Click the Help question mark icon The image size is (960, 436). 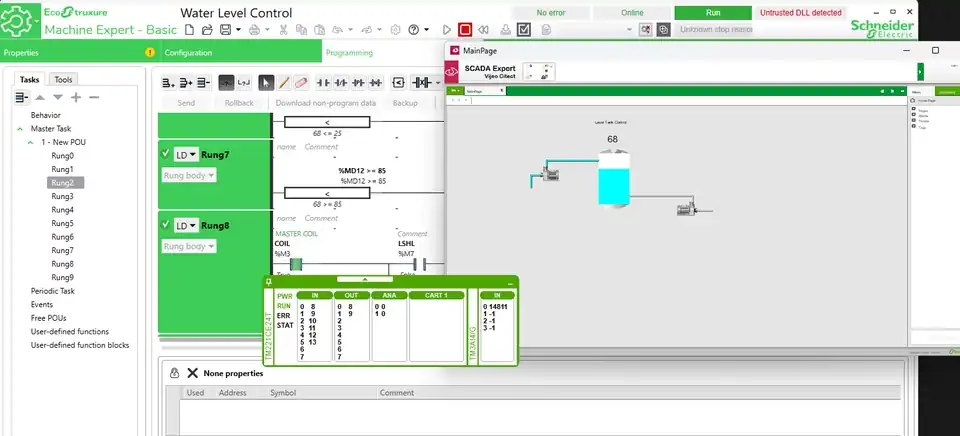(x=414, y=29)
